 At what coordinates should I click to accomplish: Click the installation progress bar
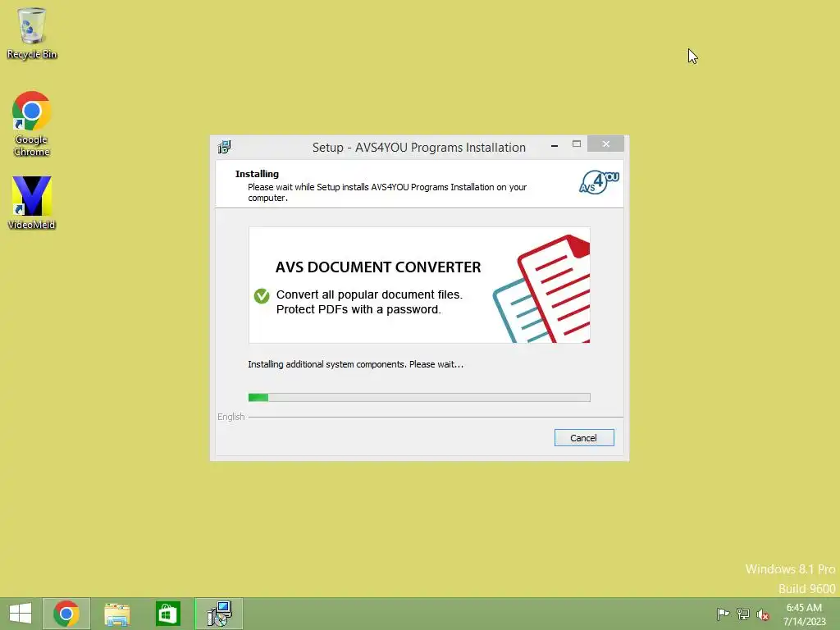(x=419, y=397)
